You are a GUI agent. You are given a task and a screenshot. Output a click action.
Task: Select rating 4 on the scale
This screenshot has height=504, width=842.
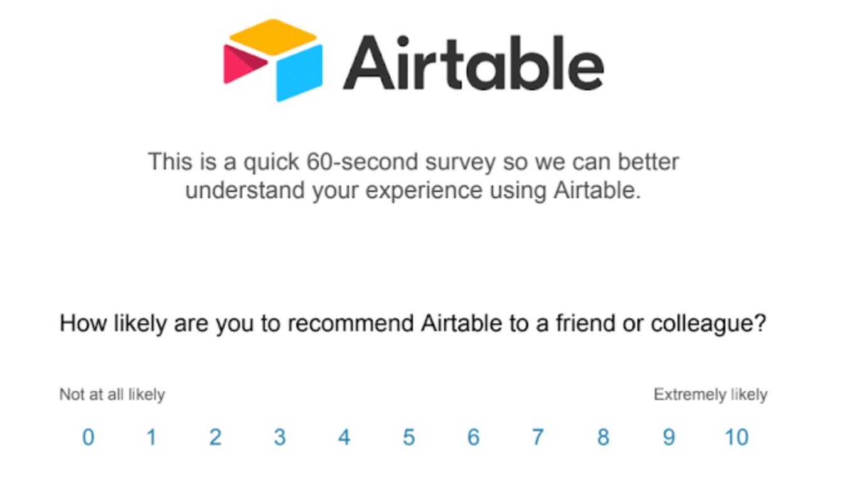pyautogui.click(x=344, y=437)
